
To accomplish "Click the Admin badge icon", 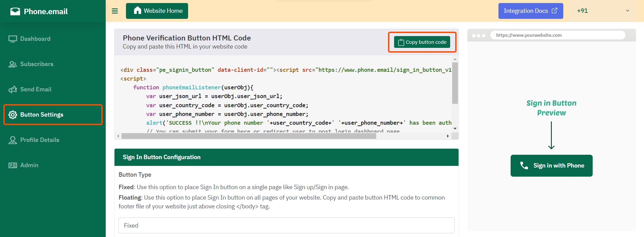I will pos(13,165).
